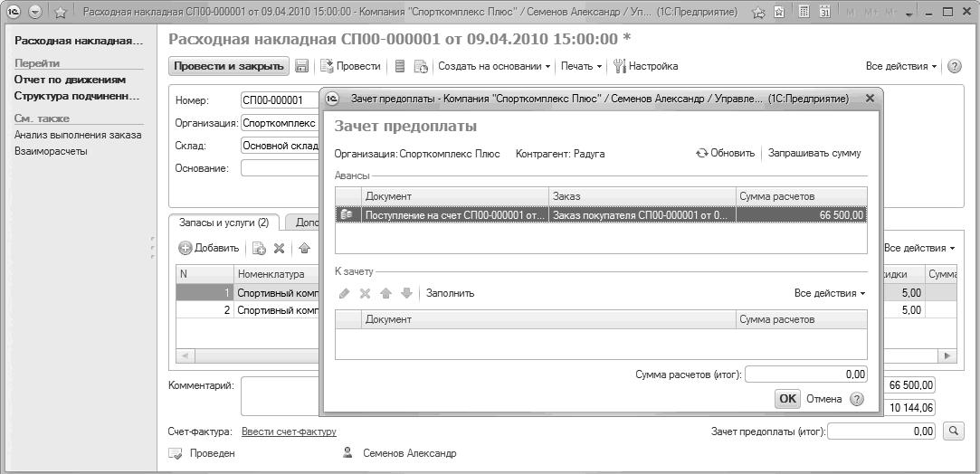Click Заполнить in the К зачету toolbar
Viewport: 980px width, 474px height.
pos(451,293)
